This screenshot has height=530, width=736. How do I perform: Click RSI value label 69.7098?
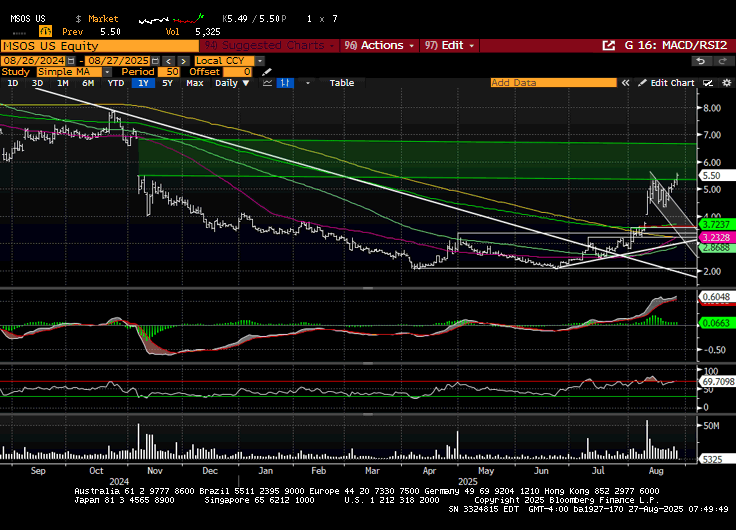pos(717,382)
